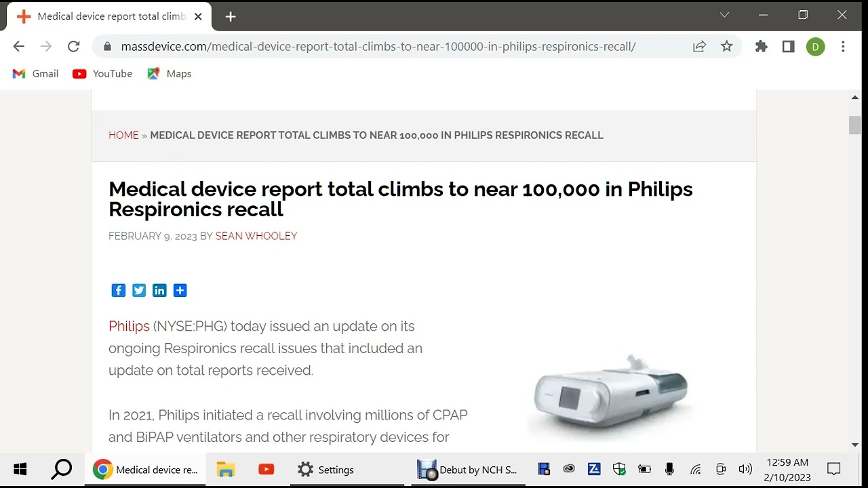
Task: Bookmark this page with the star icon
Action: (727, 46)
